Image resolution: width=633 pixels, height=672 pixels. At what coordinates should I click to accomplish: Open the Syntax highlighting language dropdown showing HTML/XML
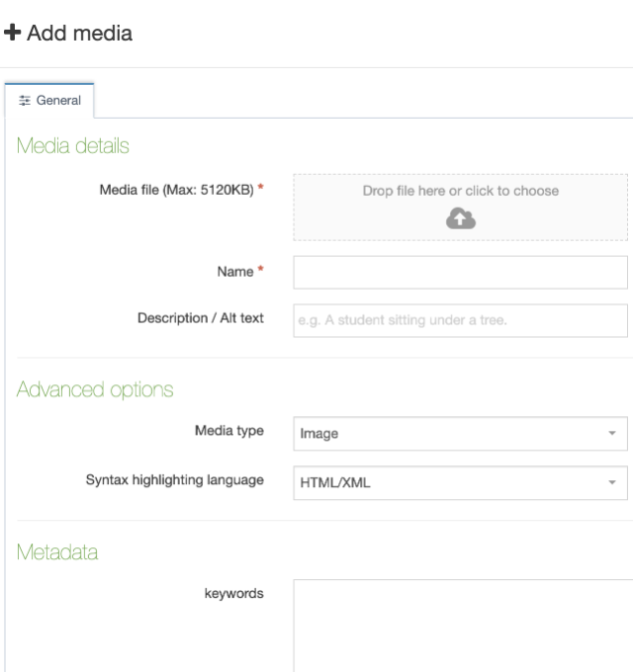click(x=460, y=482)
